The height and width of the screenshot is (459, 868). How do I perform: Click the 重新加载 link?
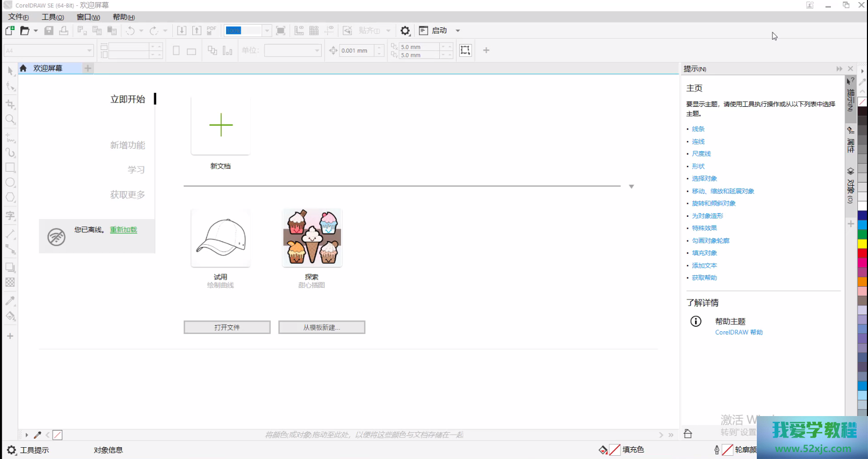[x=124, y=230]
